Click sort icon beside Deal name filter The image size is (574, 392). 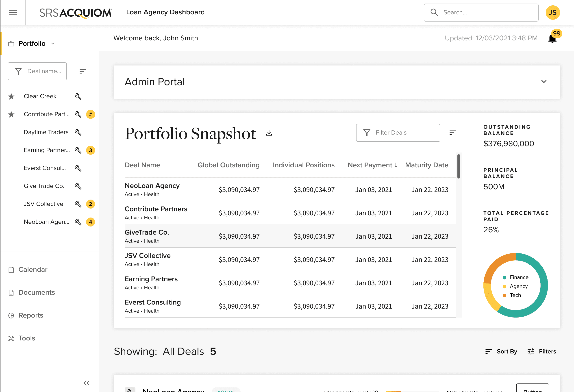[x=83, y=71]
